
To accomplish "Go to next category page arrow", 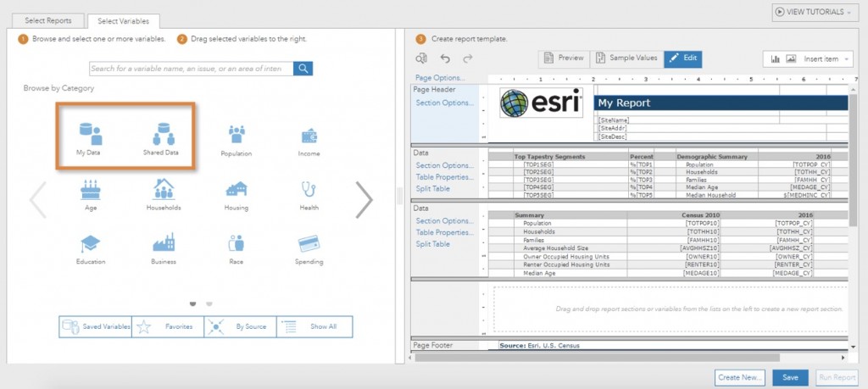I will [364, 199].
